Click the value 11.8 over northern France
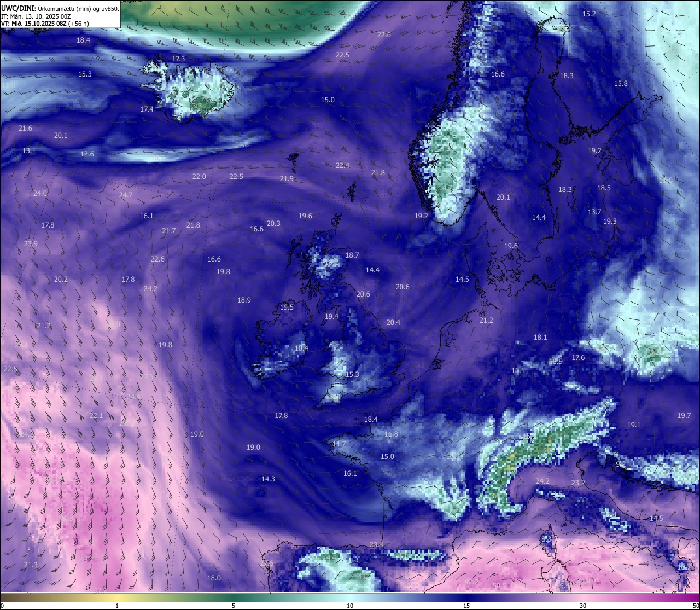 point(391,434)
